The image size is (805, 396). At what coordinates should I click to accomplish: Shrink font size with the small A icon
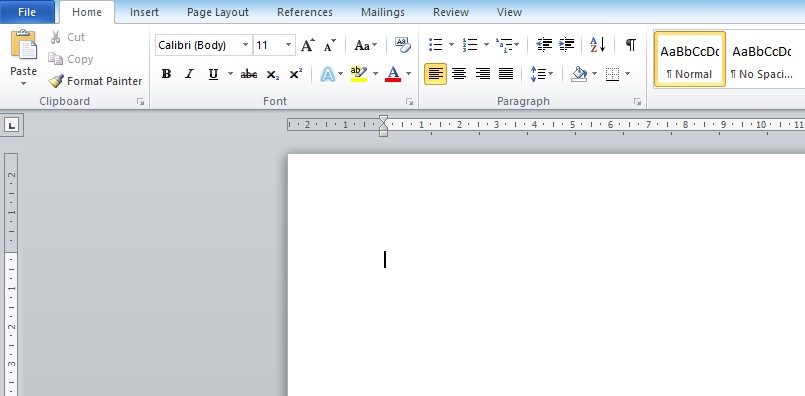point(330,45)
